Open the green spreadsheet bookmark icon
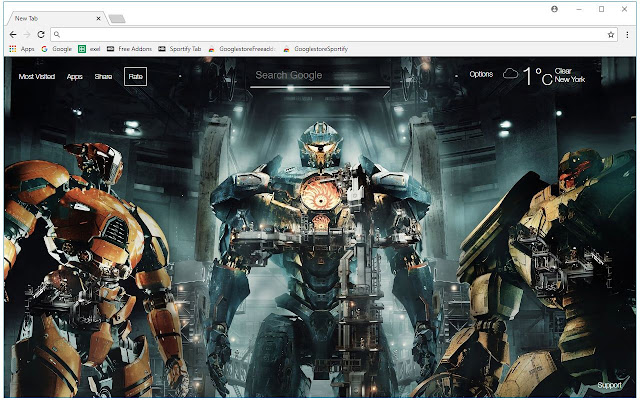This screenshot has height=400, width=640. (x=82, y=49)
